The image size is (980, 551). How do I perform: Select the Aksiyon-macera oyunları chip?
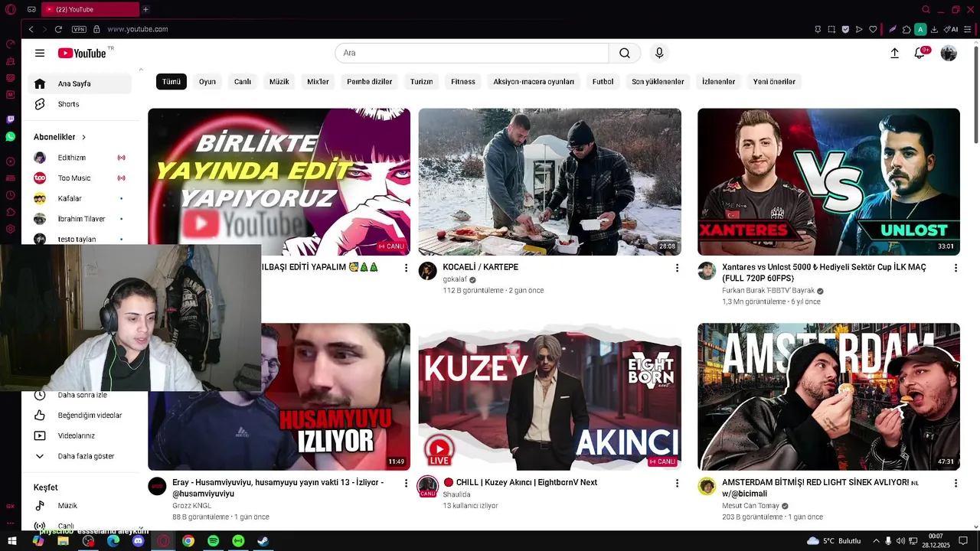click(x=534, y=81)
